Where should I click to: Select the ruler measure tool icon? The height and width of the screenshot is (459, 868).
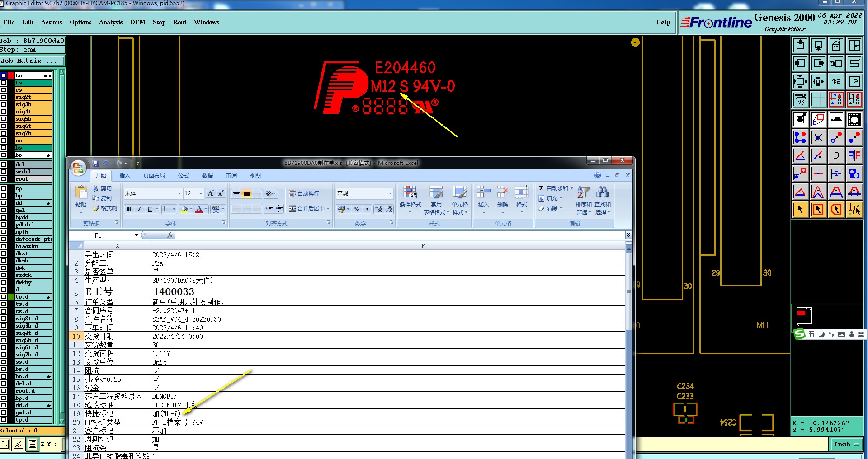click(836, 119)
